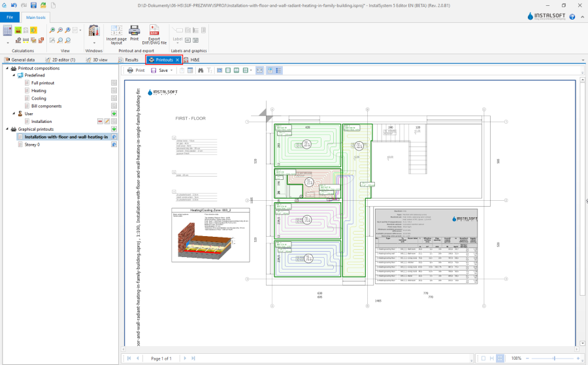This screenshot has width=588, height=365.
Task: Open the Windows group dropdown
Action: coord(93,42)
